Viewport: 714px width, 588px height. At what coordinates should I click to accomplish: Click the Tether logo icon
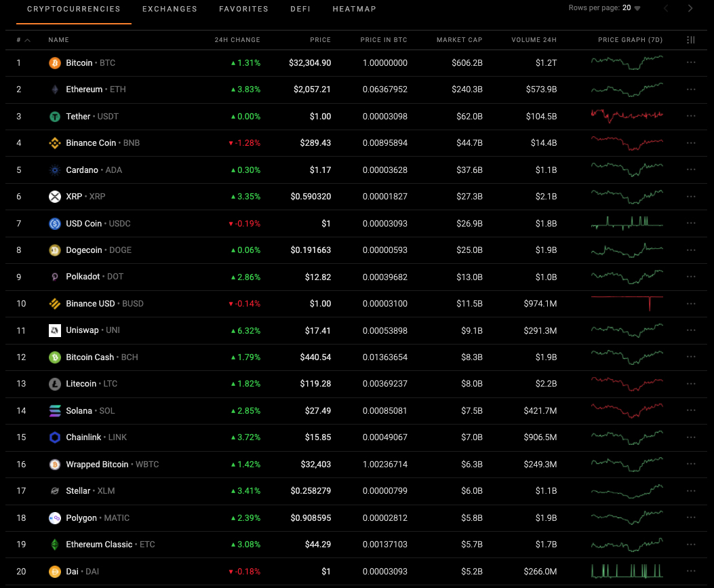pos(55,117)
